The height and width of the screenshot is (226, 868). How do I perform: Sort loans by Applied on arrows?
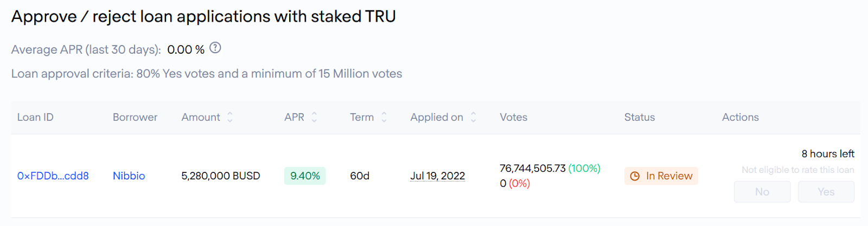tap(473, 117)
